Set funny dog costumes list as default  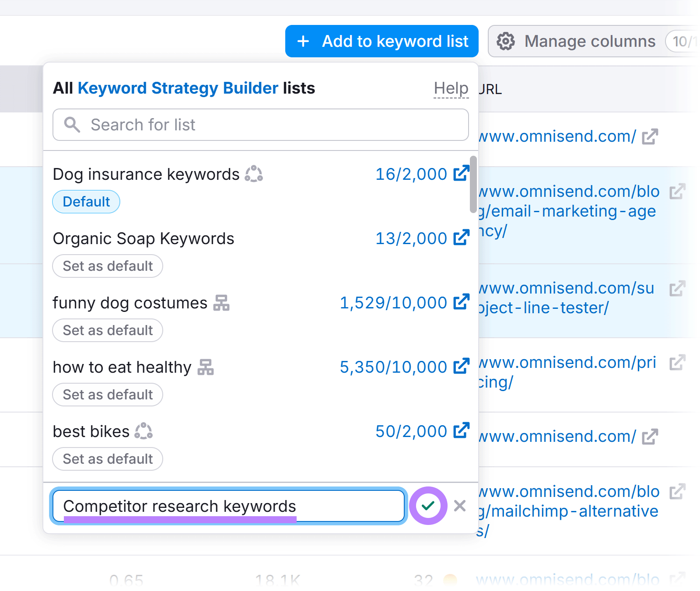107,330
